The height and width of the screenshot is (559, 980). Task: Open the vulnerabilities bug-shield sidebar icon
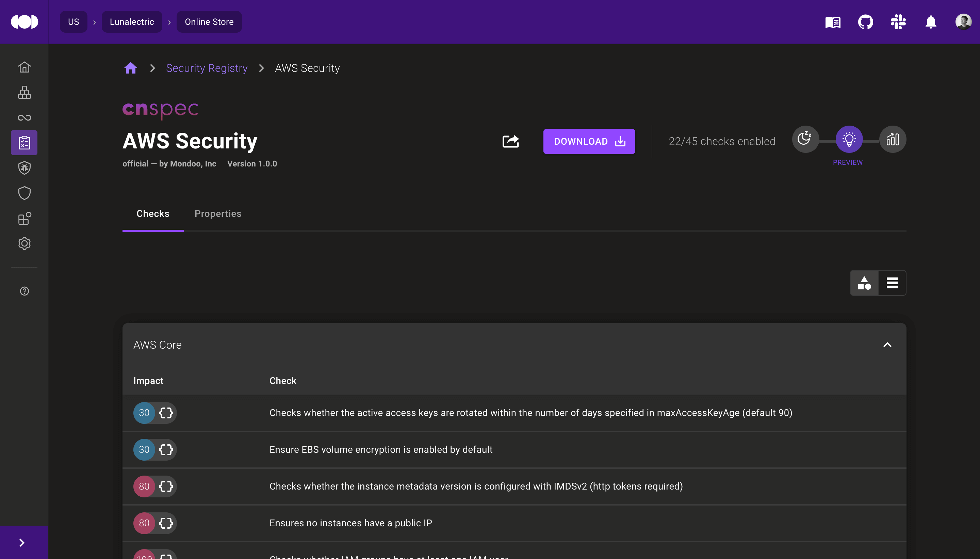pos(24,168)
